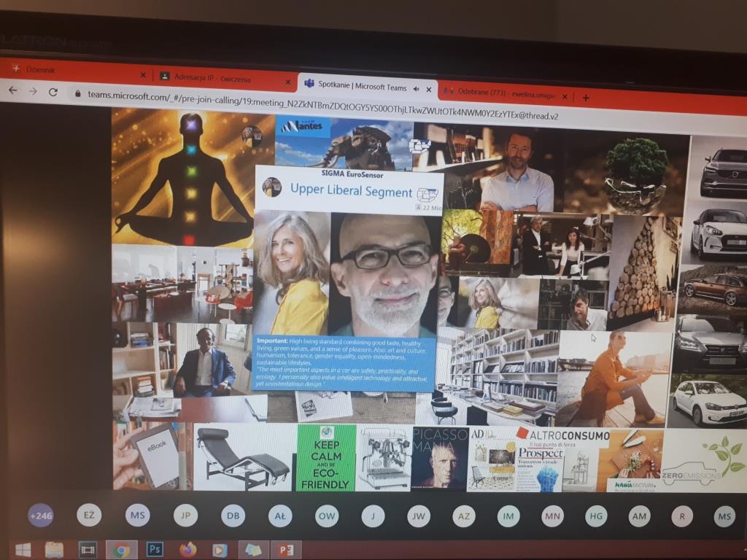Open the Odebrane (773) mail tab
747x560 pixels.
[x=506, y=93]
